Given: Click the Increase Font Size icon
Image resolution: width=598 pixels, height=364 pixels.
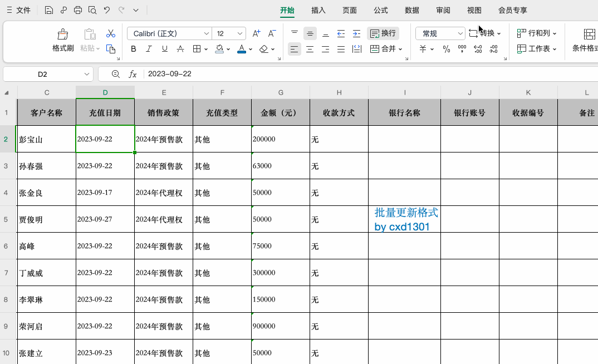Looking at the screenshot, I should coord(256,33).
